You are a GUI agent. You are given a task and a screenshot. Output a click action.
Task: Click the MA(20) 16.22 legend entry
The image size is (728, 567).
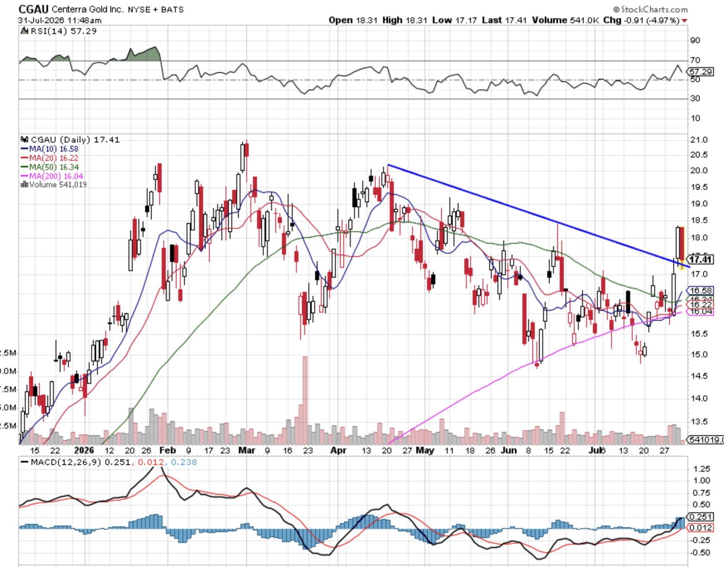point(49,158)
